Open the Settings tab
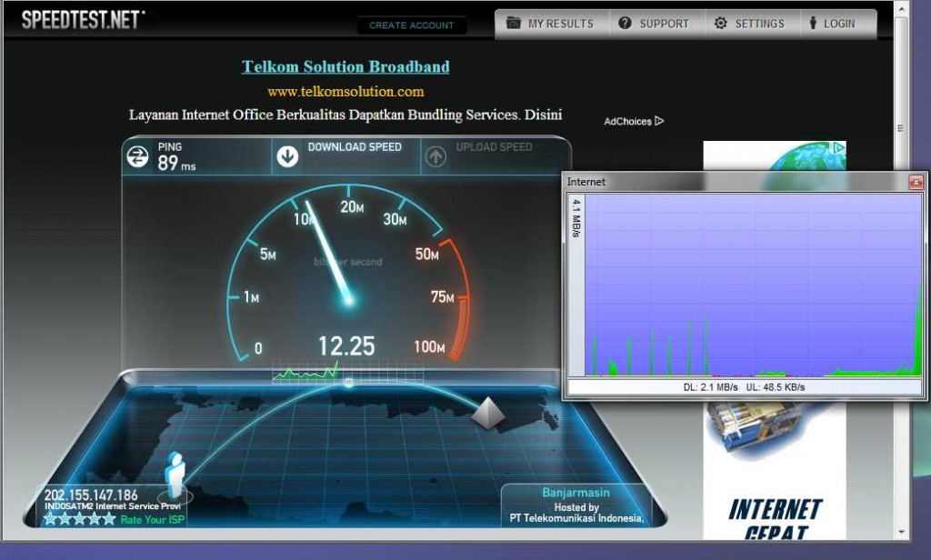 point(753,24)
